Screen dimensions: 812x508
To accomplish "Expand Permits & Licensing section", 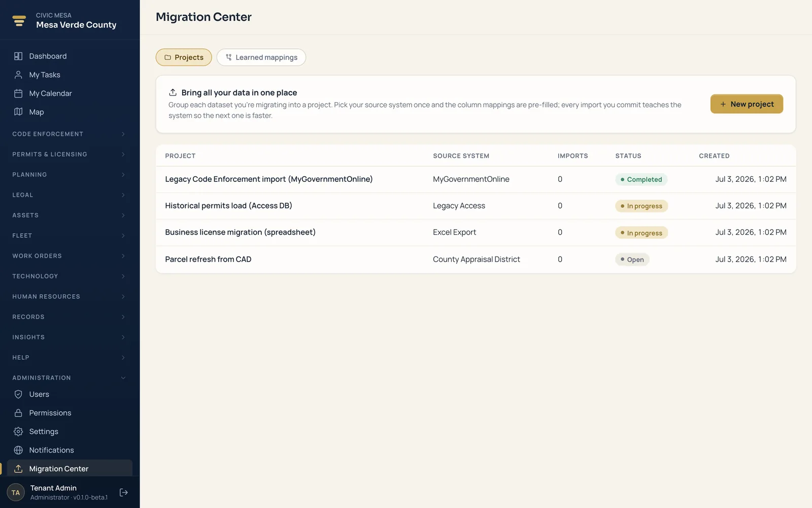I will 70,154.
